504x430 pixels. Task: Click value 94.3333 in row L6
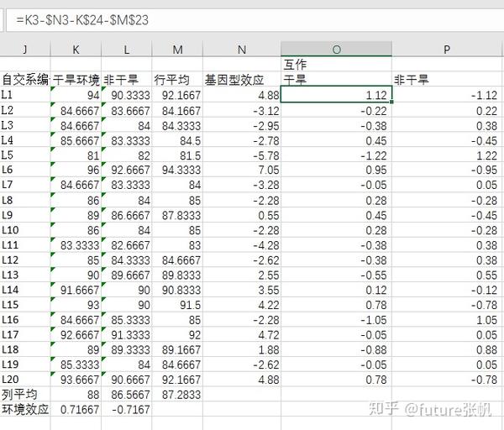177,170
